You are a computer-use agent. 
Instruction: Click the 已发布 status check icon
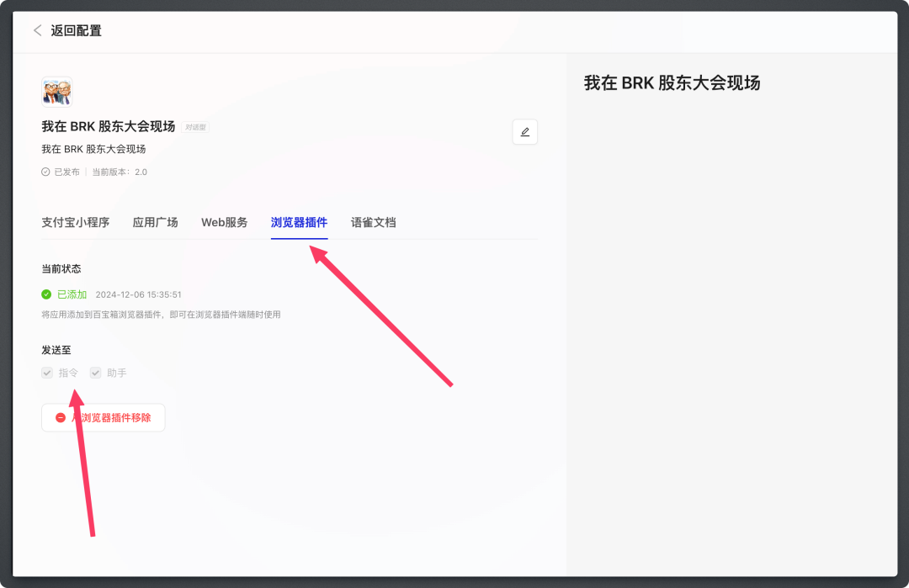click(45, 172)
